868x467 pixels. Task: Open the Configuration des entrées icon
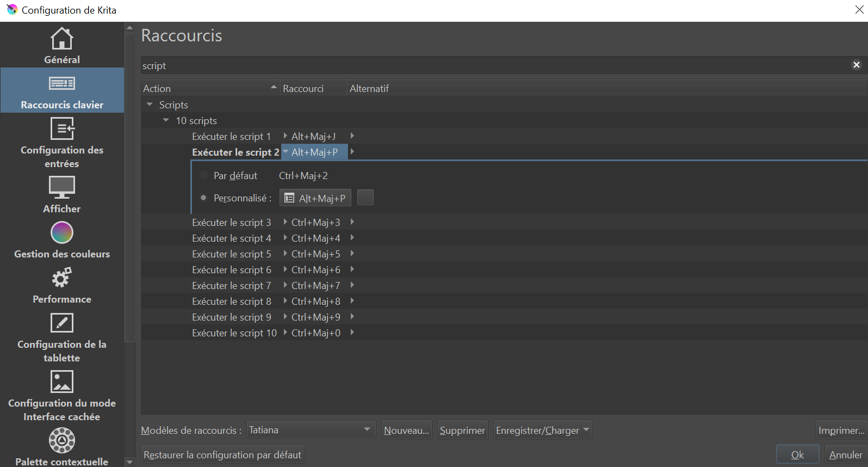61,129
